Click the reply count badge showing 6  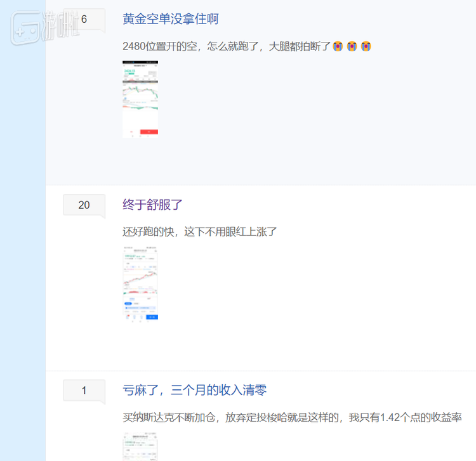84,20
